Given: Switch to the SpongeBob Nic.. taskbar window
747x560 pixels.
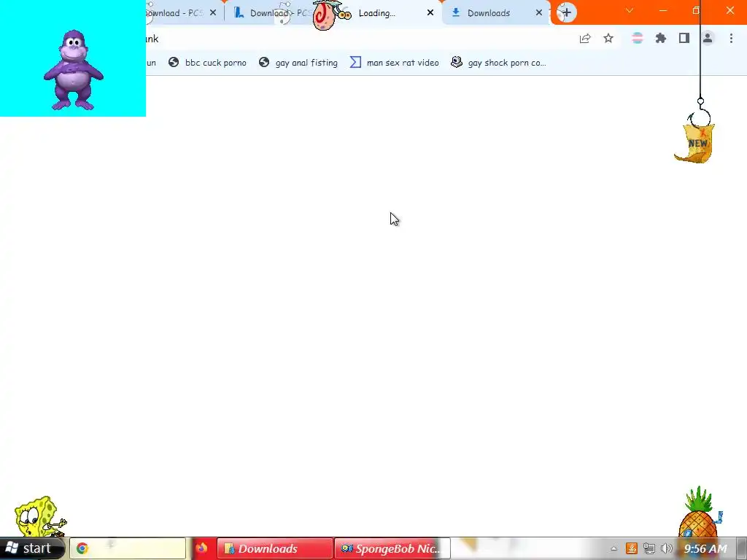Looking at the screenshot, I should click(x=392, y=548).
